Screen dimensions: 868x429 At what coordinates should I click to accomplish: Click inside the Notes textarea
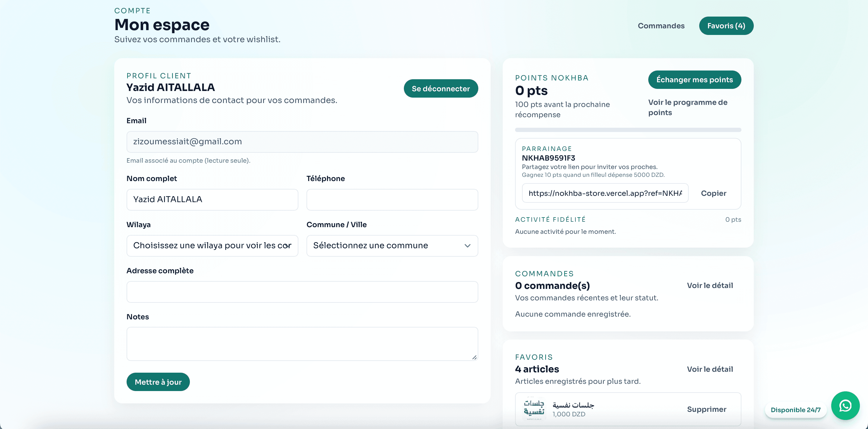click(302, 343)
